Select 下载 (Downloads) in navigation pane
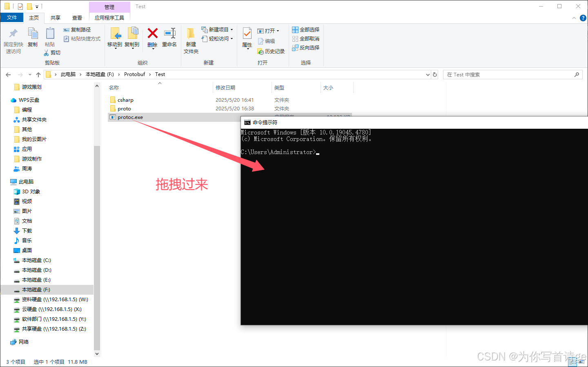The image size is (588, 367). pyautogui.click(x=27, y=231)
